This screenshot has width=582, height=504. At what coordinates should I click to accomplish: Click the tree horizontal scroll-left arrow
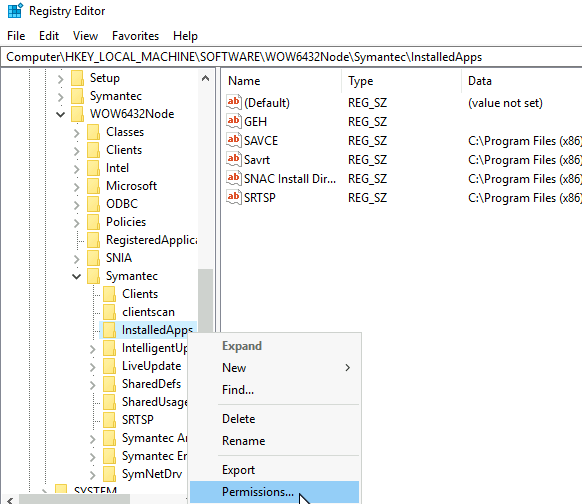pos(10,500)
